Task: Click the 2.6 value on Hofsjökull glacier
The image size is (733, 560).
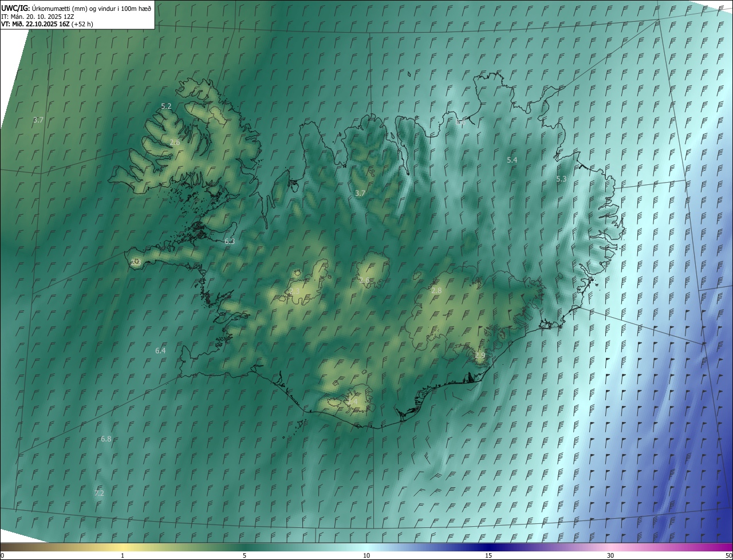Action: (x=364, y=280)
